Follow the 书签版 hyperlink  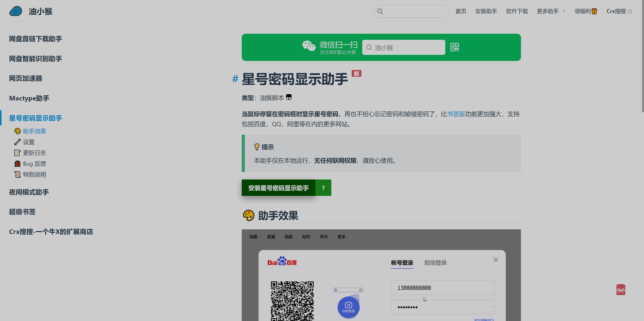(456, 114)
